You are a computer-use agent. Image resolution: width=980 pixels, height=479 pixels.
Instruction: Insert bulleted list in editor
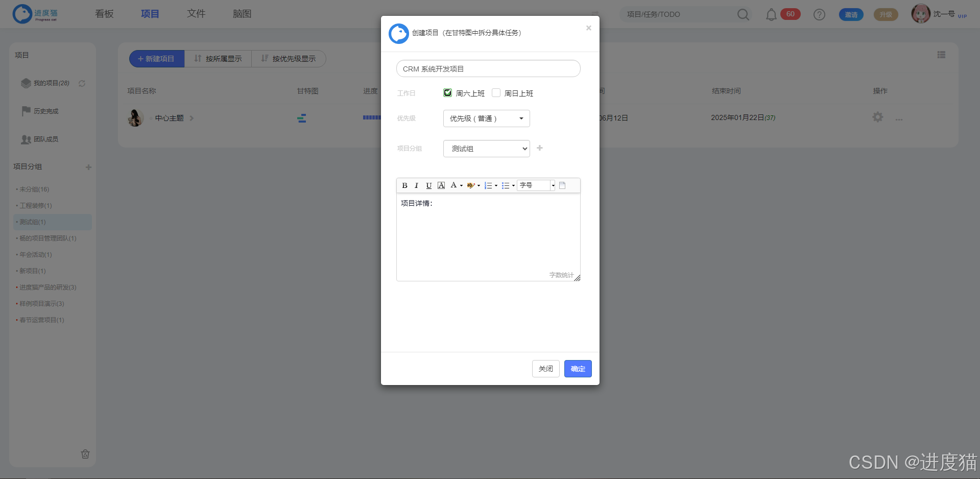coord(506,185)
